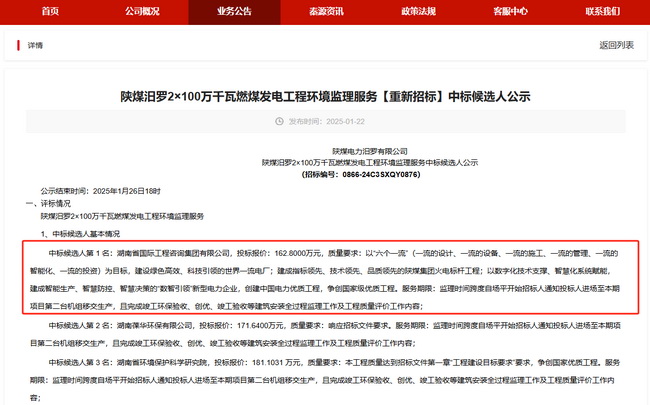The width and height of the screenshot is (650, 405).
Task: Click the clock icon beside publish time
Action: (280, 122)
